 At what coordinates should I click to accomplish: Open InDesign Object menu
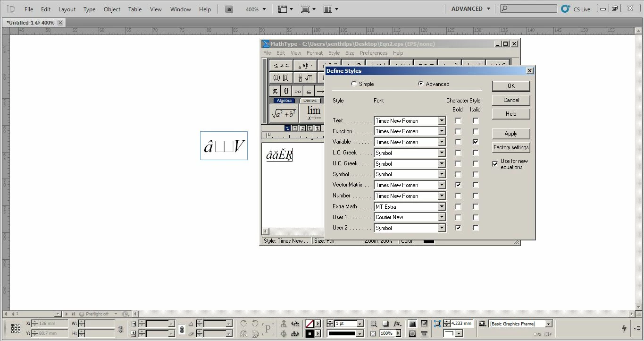tap(112, 9)
